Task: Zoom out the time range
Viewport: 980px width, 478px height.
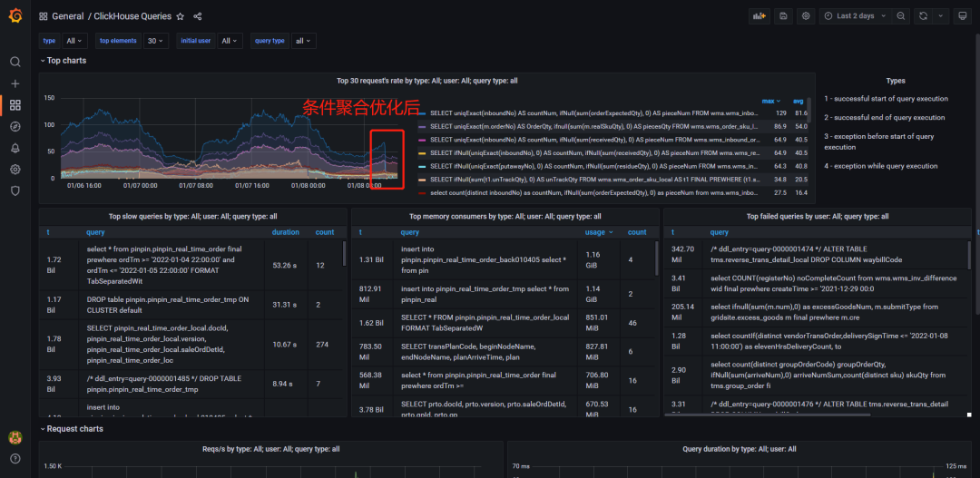Action: point(901,16)
